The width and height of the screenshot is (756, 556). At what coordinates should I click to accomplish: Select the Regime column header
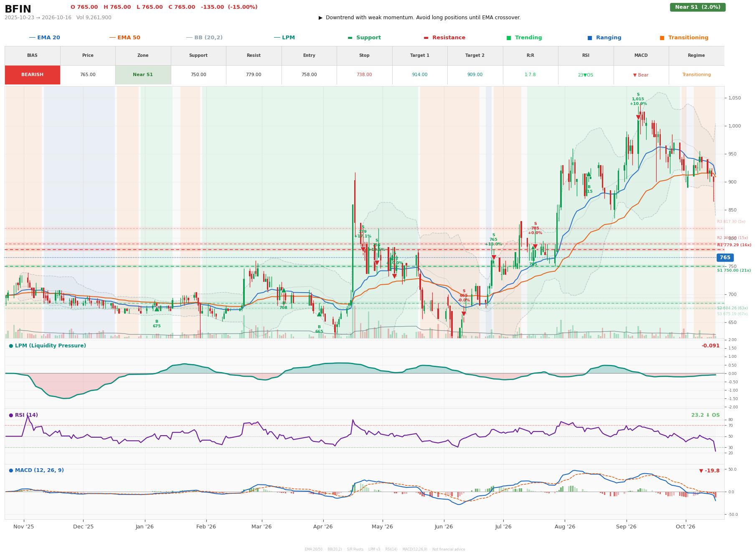pyautogui.click(x=696, y=56)
